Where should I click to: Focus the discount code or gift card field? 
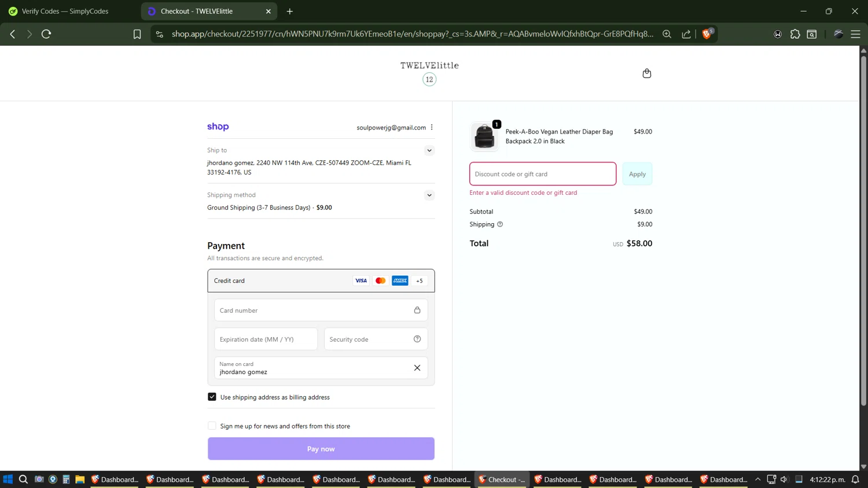click(x=543, y=174)
